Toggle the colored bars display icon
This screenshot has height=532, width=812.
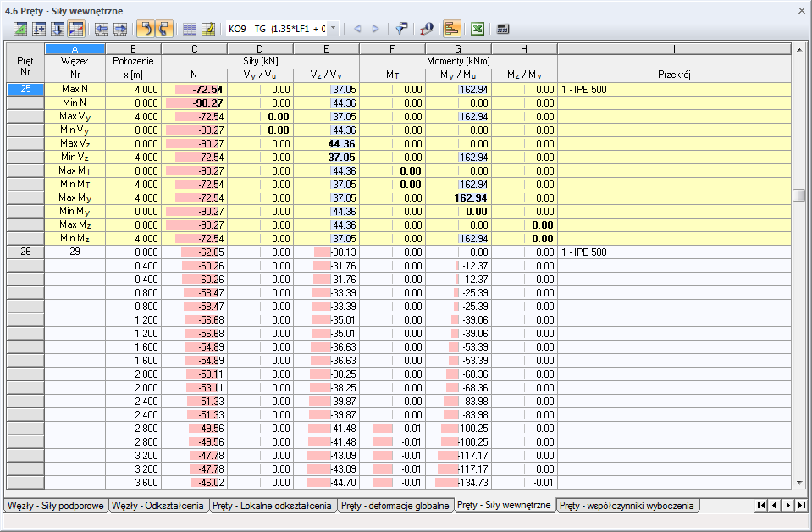[x=452, y=29]
